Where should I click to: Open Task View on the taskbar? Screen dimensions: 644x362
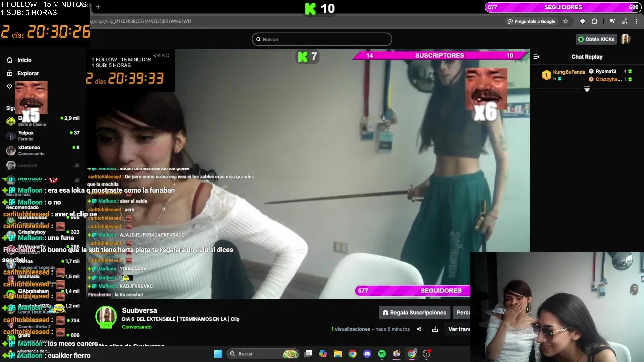coord(308,354)
